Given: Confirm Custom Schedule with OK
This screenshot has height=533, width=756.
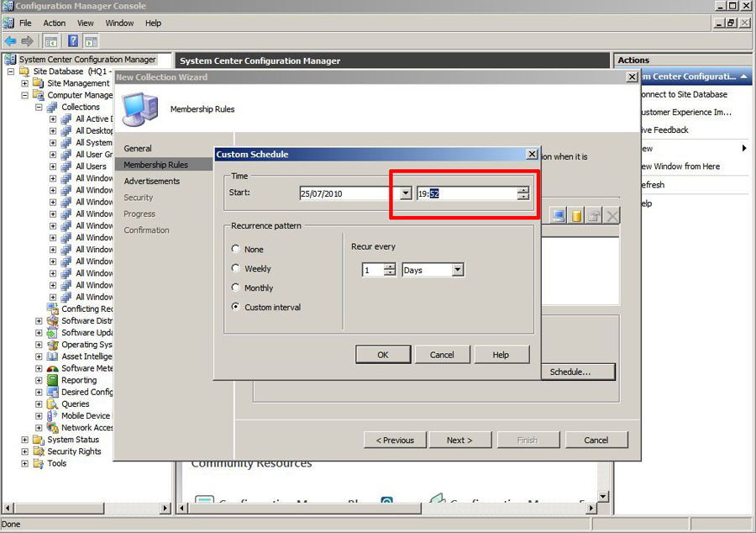Looking at the screenshot, I should tap(383, 355).
